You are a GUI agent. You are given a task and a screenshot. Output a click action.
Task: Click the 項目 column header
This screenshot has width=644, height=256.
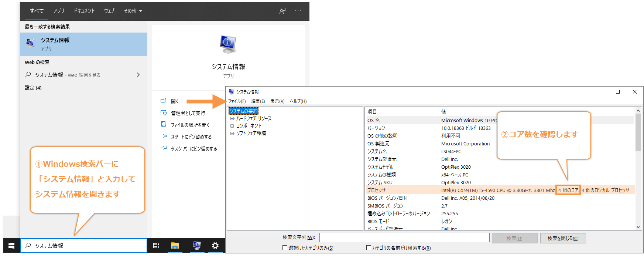(402, 112)
